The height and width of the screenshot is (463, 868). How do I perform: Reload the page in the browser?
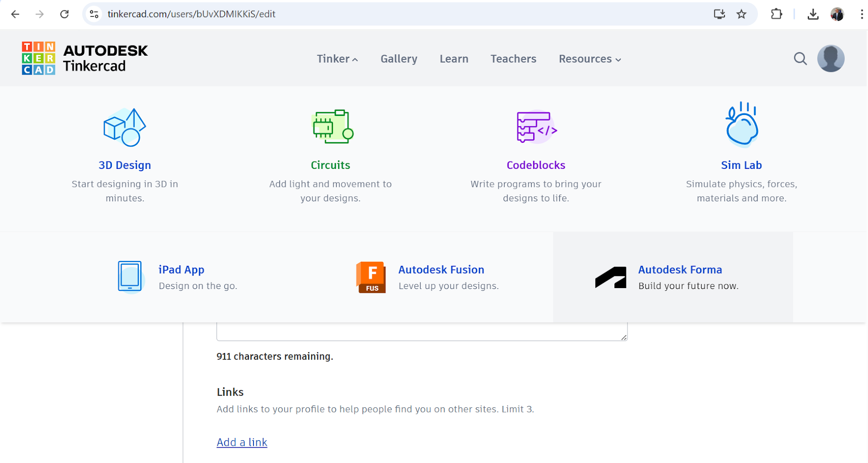[x=65, y=14]
